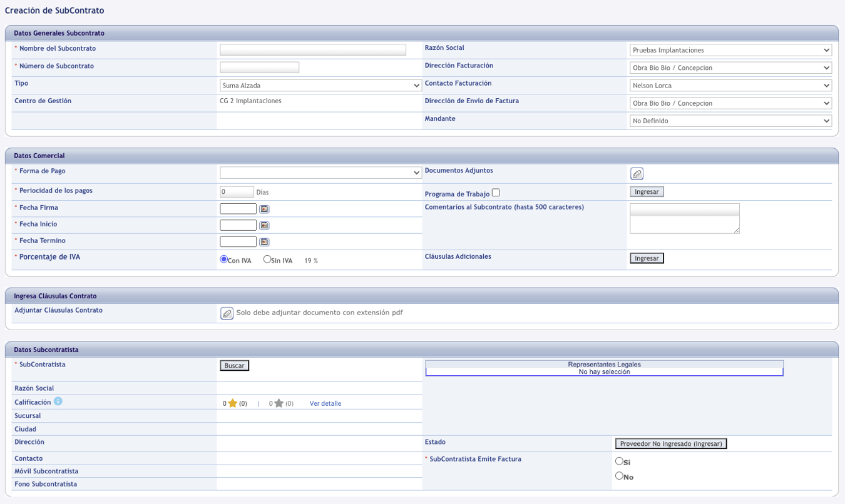Choose No for SubContratista Emite Factura

click(x=619, y=476)
